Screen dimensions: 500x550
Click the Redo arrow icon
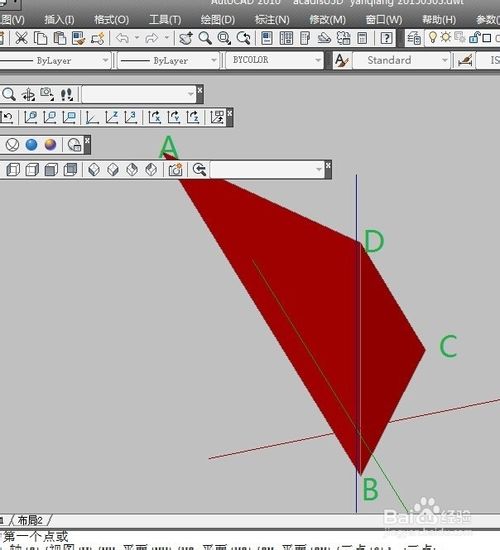152,38
